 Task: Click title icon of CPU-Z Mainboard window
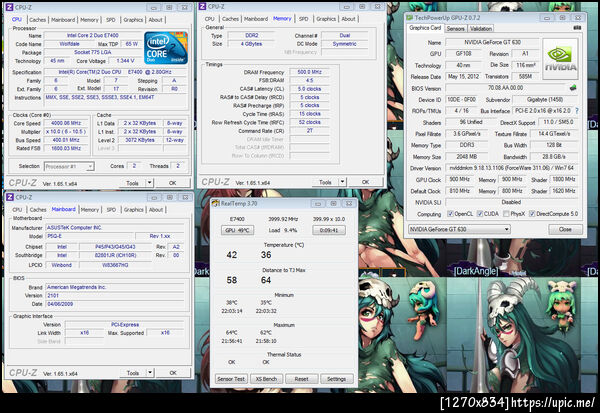(x=10, y=198)
